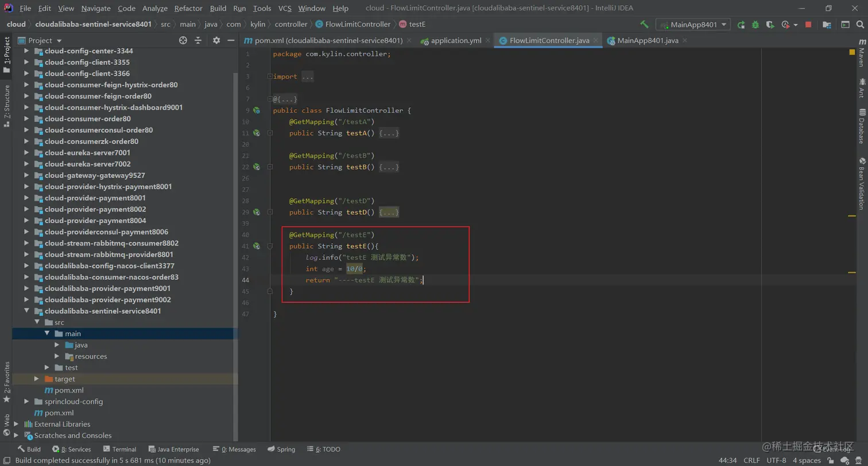Click gutter run icon beside testE method
The height and width of the screenshot is (466, 868).
(x=257, y=246)
